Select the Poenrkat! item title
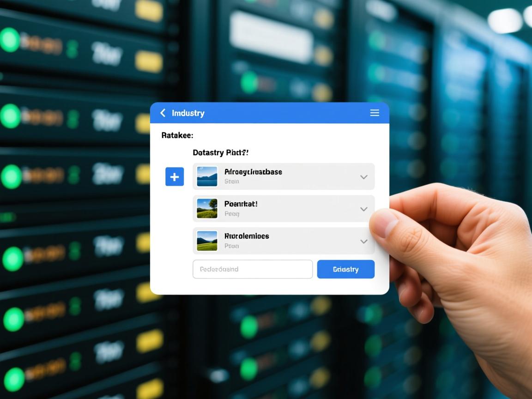 point(241,204)
